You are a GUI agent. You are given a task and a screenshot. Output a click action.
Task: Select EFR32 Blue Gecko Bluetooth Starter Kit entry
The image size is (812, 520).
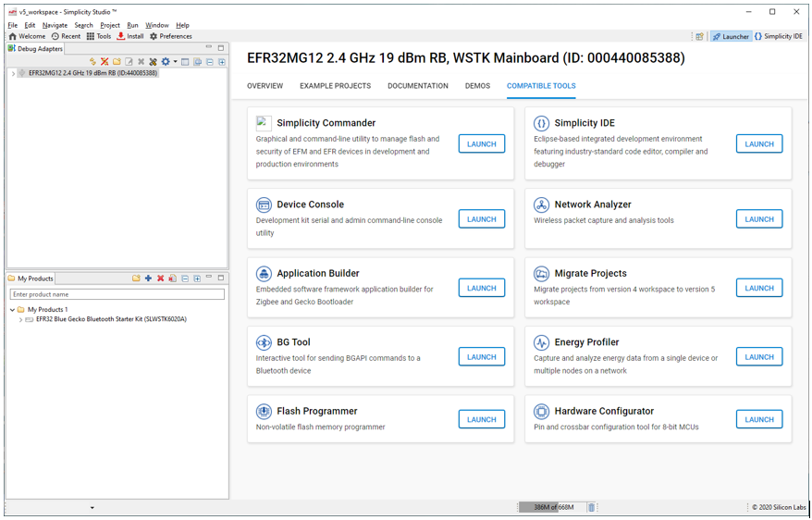111,319
